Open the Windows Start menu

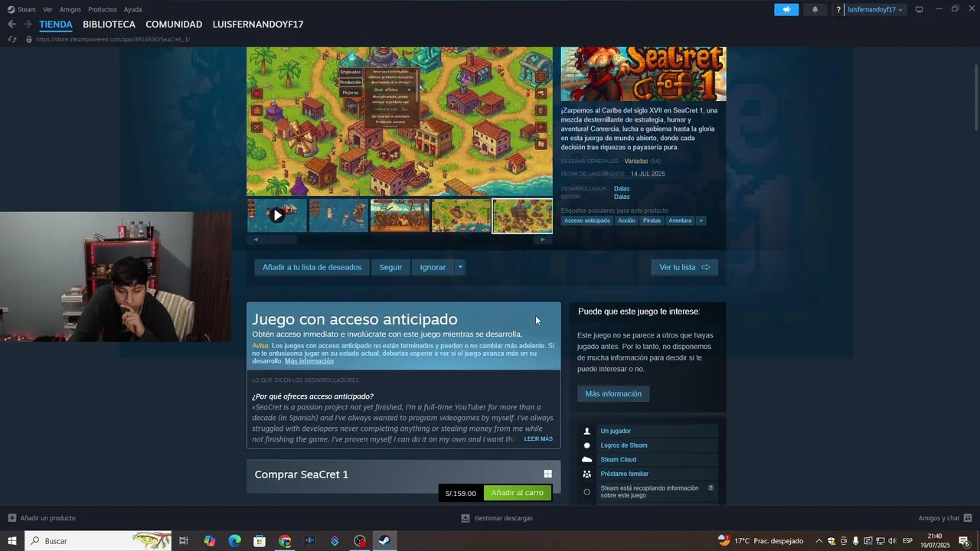[x=12, y=541]
